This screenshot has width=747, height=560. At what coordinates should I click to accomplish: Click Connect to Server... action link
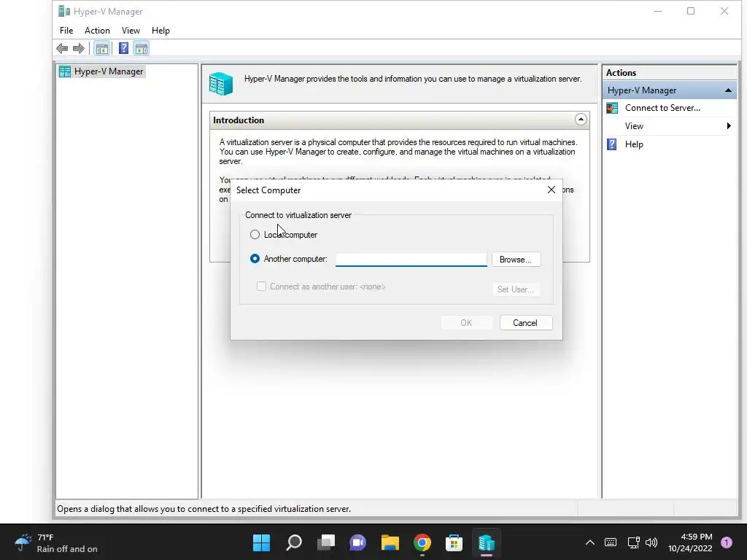(662, 108)
